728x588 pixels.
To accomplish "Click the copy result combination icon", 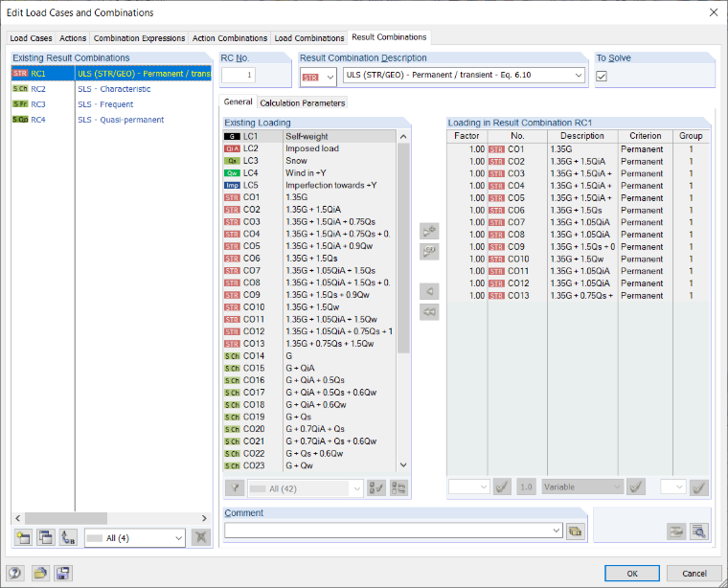I will [46, 538].
